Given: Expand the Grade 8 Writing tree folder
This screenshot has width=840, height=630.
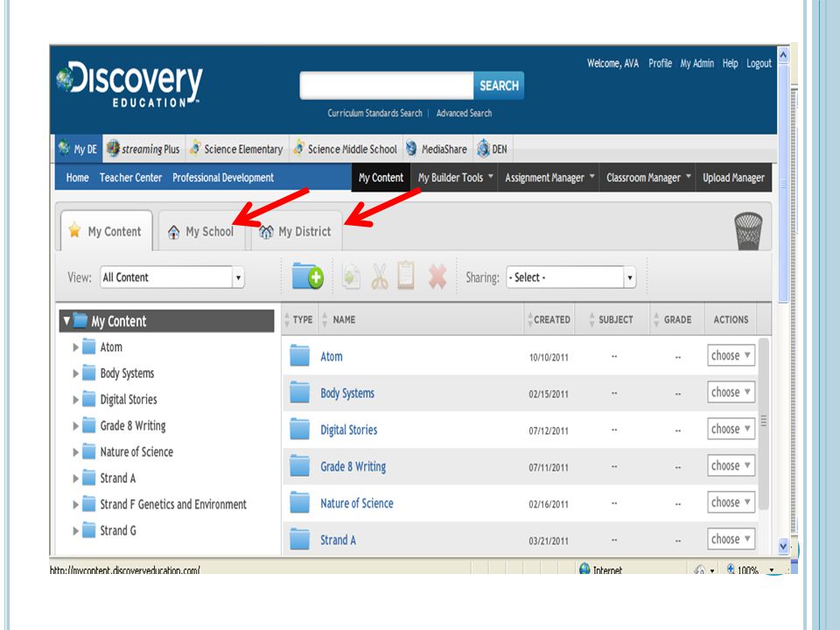Looking at the screenshot, I should pyautogui.click(x=75, y=426).
